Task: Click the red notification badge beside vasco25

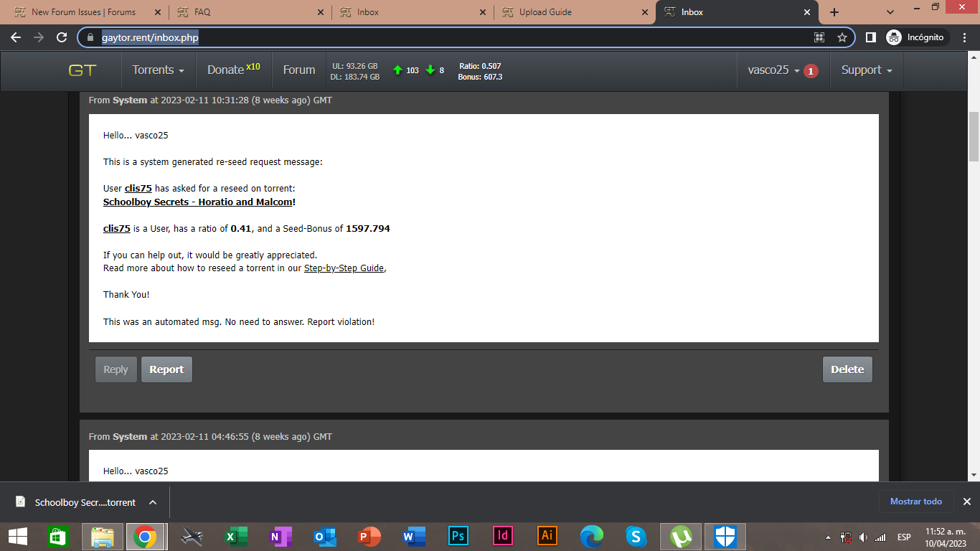Action: click(811, 71)
